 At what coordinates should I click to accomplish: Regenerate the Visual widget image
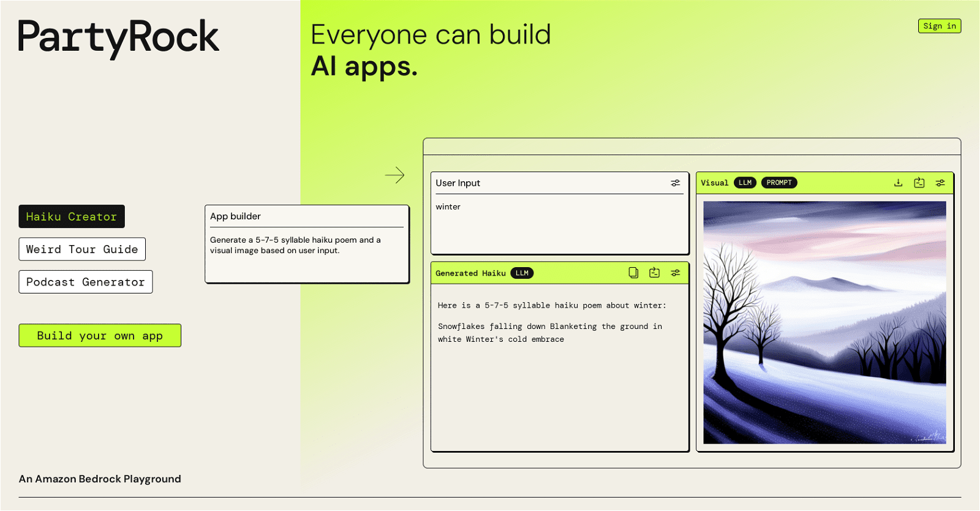click(x=919, y=183)
